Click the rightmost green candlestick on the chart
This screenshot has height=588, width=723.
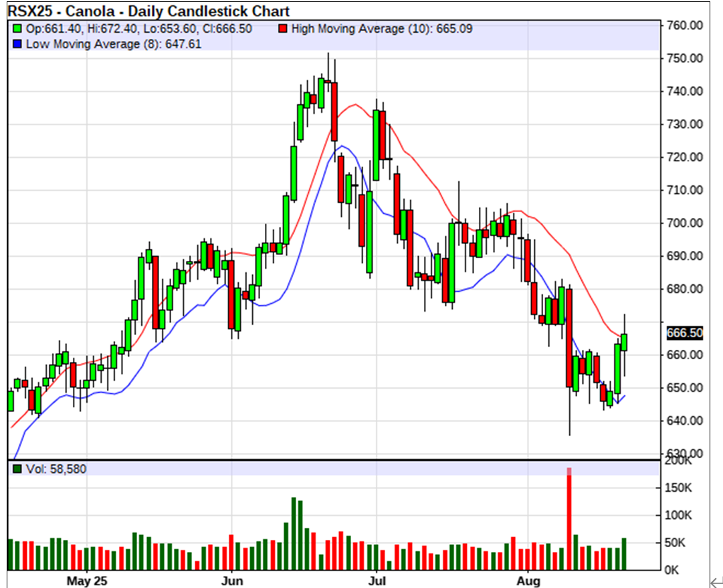[624, 342]
